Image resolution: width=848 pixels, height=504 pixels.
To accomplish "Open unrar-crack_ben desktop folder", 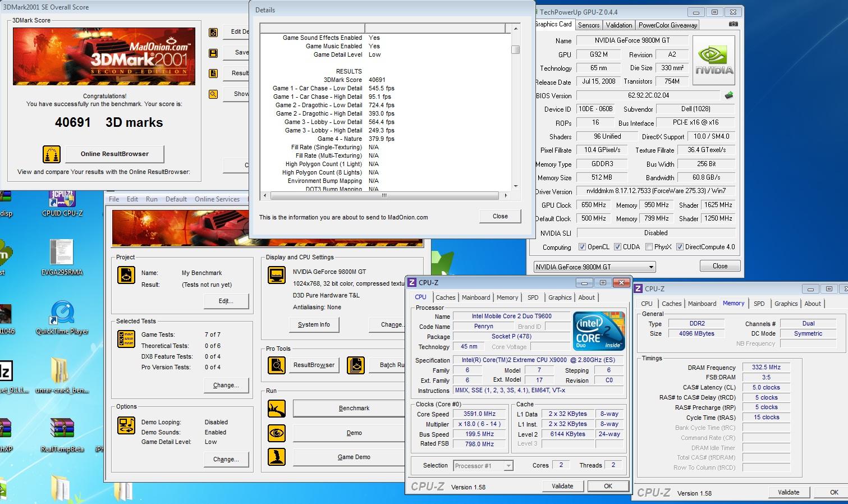I will [x=62, y=375].
